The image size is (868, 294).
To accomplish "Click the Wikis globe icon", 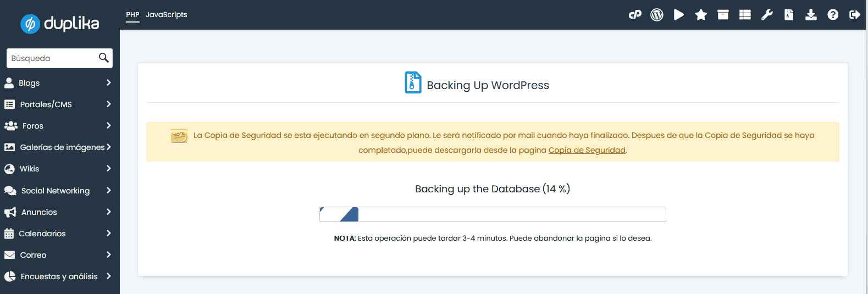I will pos(9,169).
